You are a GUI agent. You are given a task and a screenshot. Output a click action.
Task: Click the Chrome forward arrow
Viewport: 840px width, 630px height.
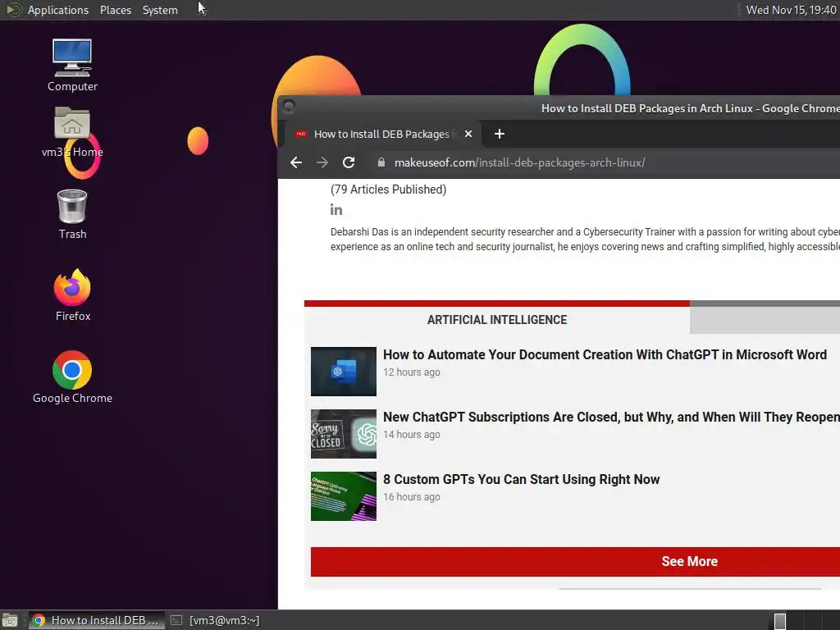[322, 162]
